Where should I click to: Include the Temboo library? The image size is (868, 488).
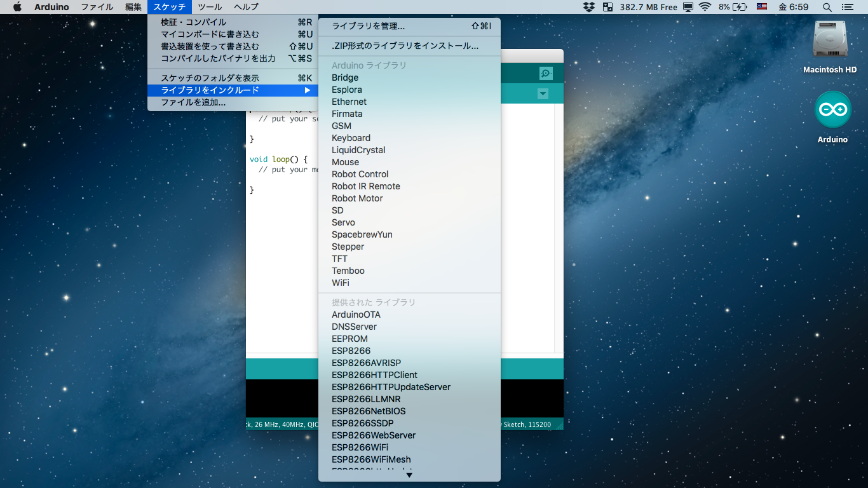pyautogui.click(x=409, y=271)
